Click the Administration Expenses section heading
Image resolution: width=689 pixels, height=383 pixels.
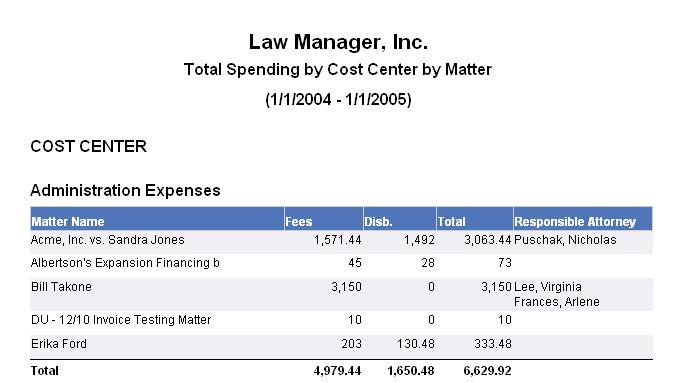click(x=125, y=191)
